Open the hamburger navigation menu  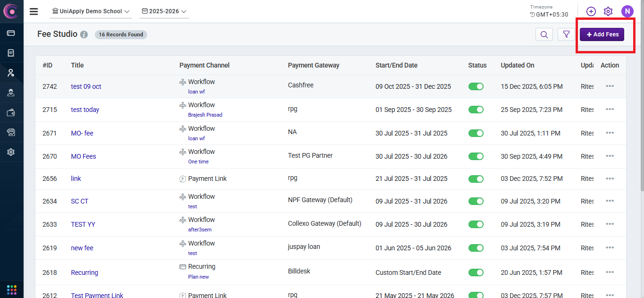[x=33, y=11]
